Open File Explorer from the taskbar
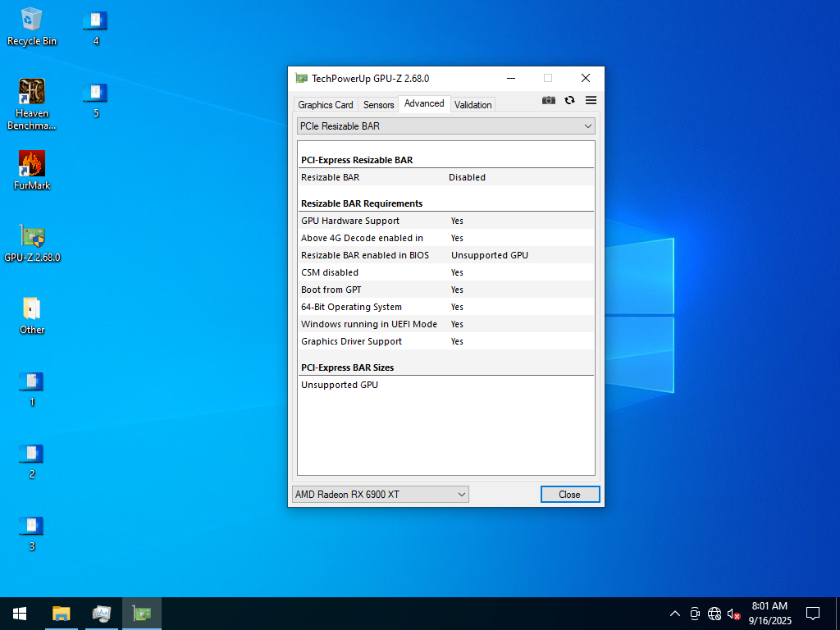The image size is (840, 630). point(61,614)
